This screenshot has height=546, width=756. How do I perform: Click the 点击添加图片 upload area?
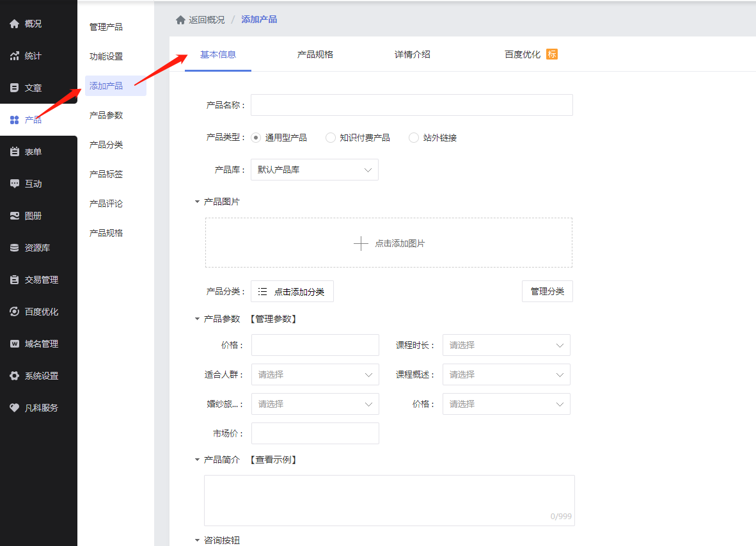pyautogui.click(x=389, y=243)
